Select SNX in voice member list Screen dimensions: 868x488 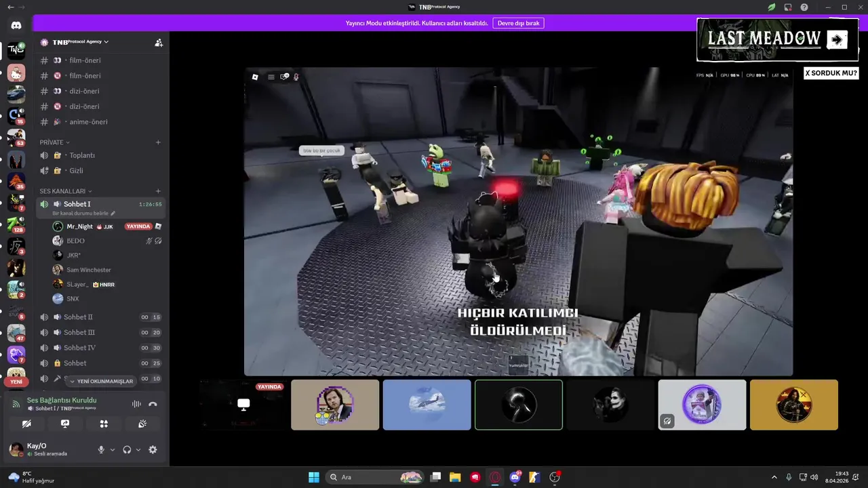point(107,299)
